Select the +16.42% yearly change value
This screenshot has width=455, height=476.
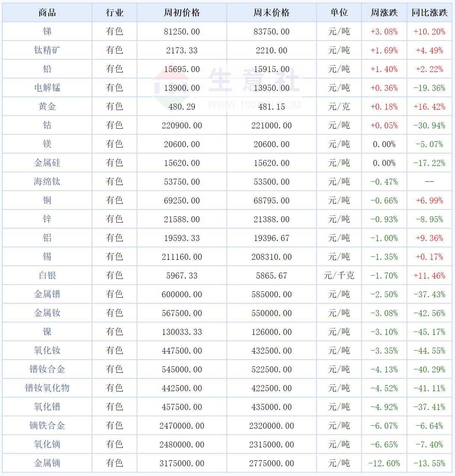429,107
